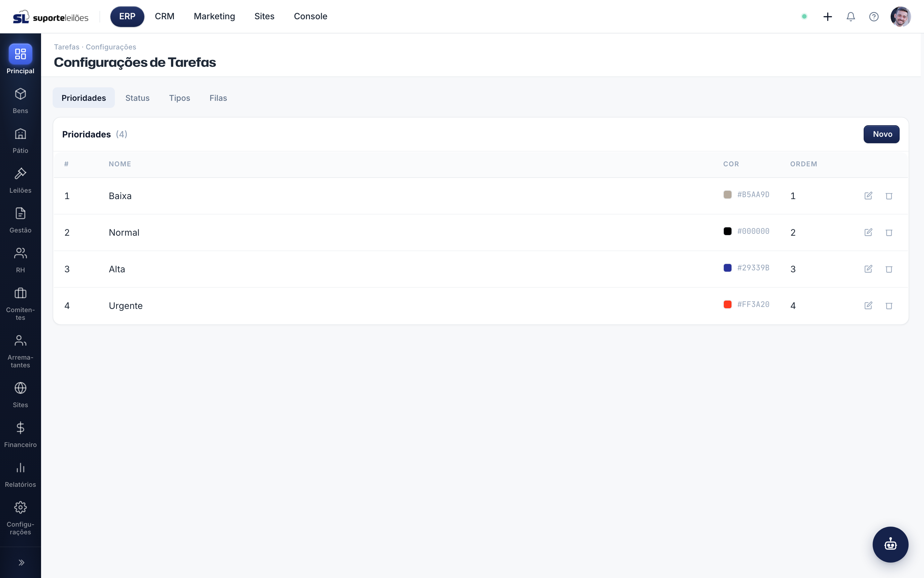924x578 pixels.
Task: Open the Principal dashboard sidebar icon
Action: point(20,54)
